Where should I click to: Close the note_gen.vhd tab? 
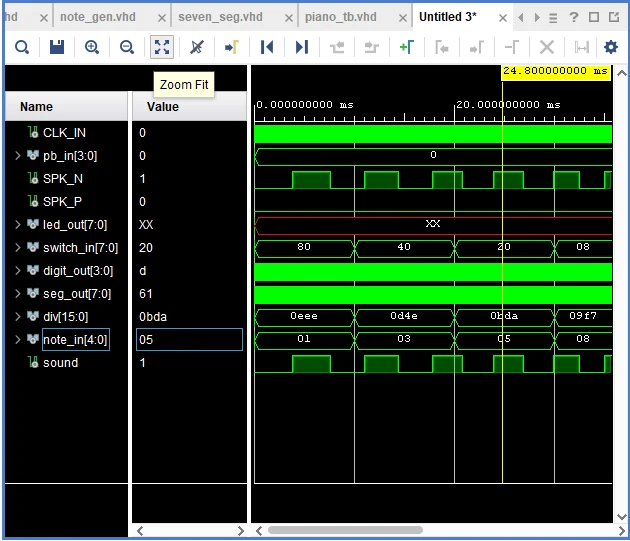click(162, 18)
